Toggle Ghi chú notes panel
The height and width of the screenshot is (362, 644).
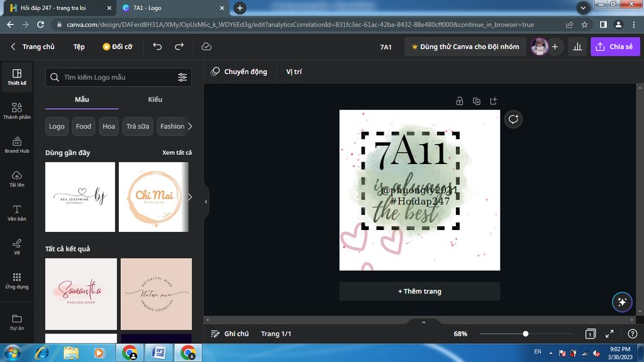tap(230, 334)
